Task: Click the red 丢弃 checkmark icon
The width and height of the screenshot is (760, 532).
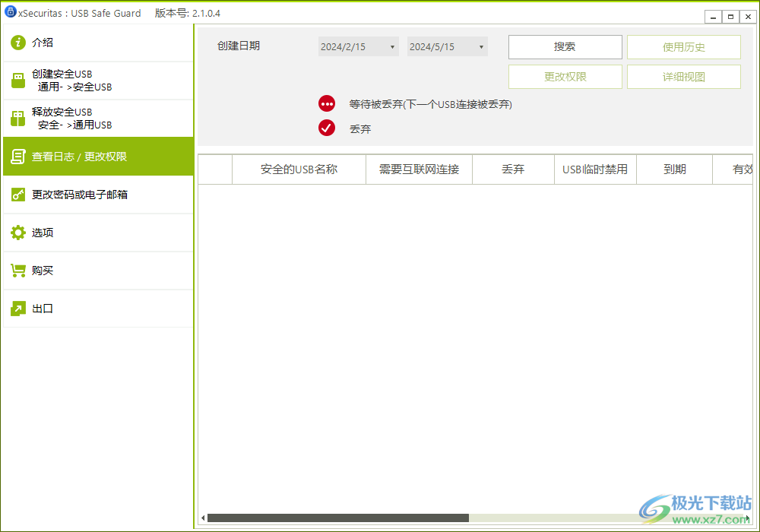Action: pyautogui.click(x=327, y=128)
